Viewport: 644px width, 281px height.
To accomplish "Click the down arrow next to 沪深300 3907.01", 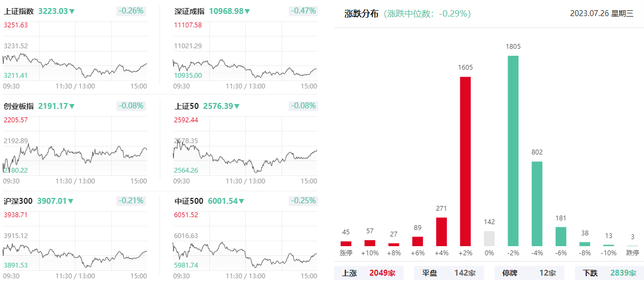I will click(70, 202).
